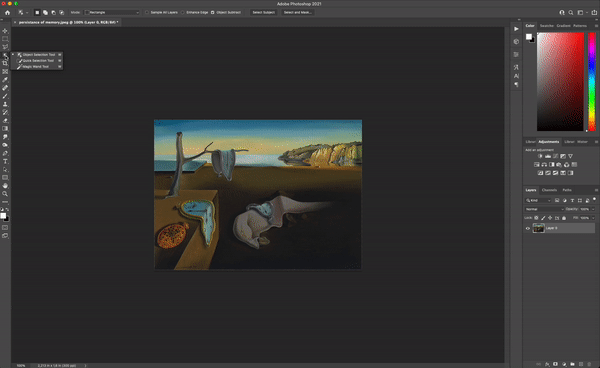Close the persistence of memory document tab
The height and width of the screenshot is (368, 600).
tap(15, 22)
